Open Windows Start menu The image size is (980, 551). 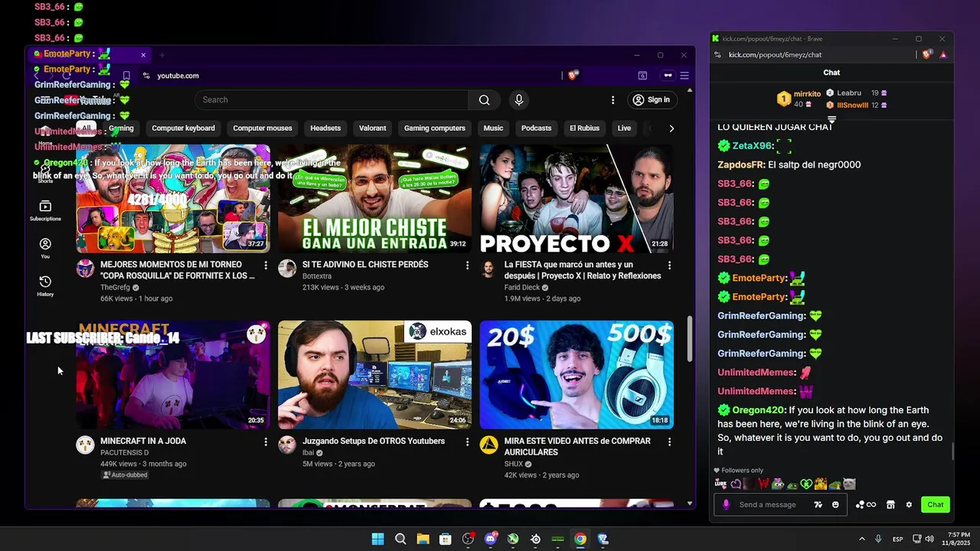coord(377,539)
